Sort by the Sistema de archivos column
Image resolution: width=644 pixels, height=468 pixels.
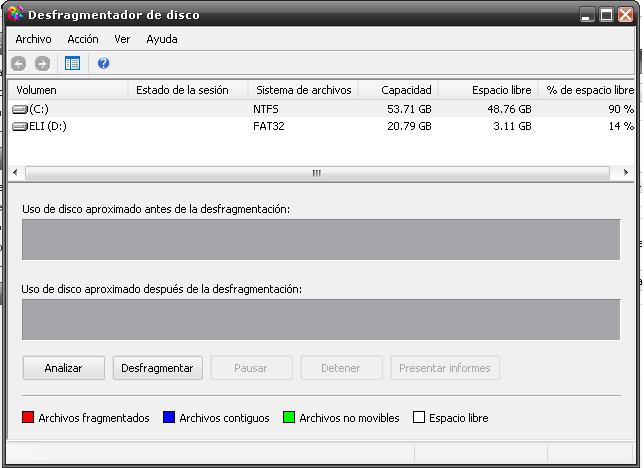click(303, 90)
